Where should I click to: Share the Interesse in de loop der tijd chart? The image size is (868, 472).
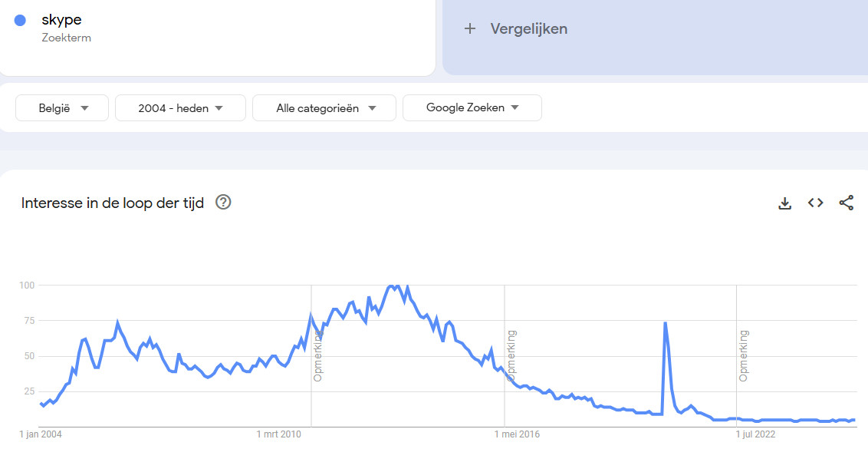pos(846,203)
